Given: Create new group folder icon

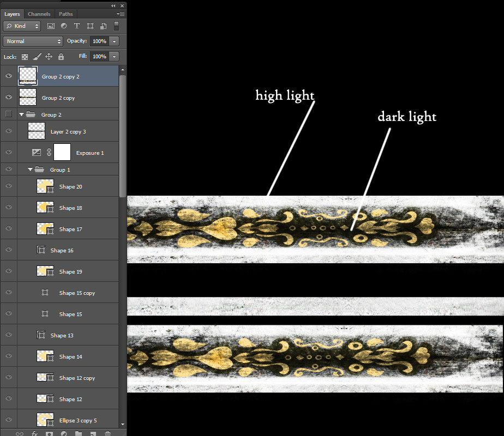Looking at the screenshot, I should pos(79,433).
